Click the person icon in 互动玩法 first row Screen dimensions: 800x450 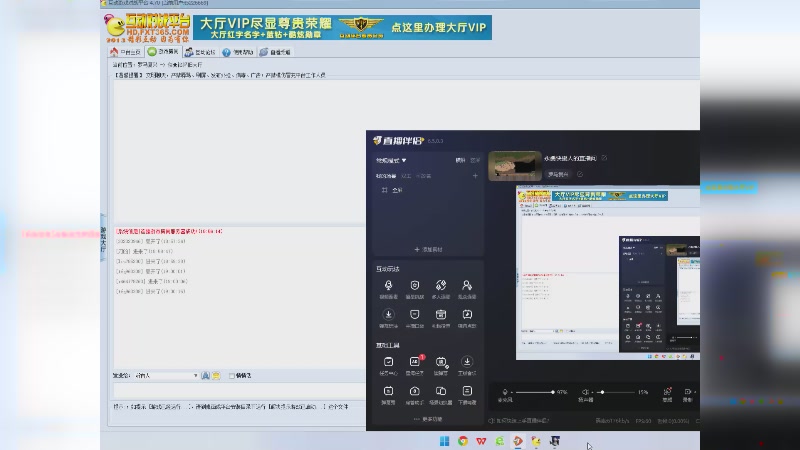coord(467,285)
